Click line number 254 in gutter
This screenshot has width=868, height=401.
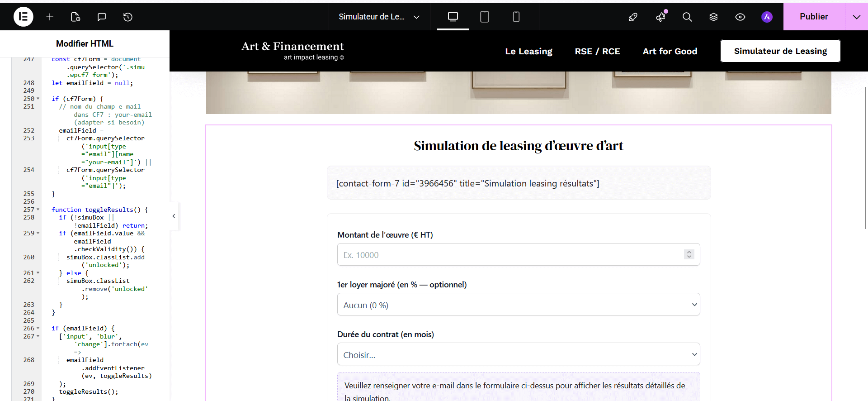click(x=28, y=170)
